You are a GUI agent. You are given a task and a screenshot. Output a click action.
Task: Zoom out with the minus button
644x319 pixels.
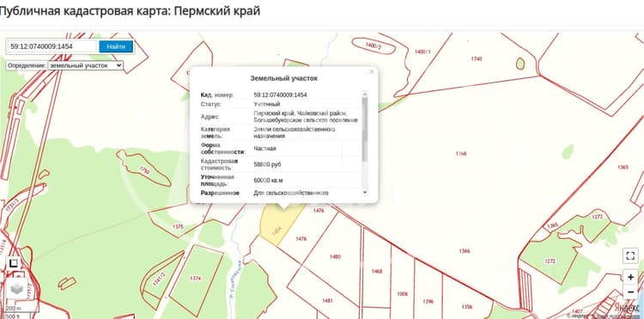630,291
